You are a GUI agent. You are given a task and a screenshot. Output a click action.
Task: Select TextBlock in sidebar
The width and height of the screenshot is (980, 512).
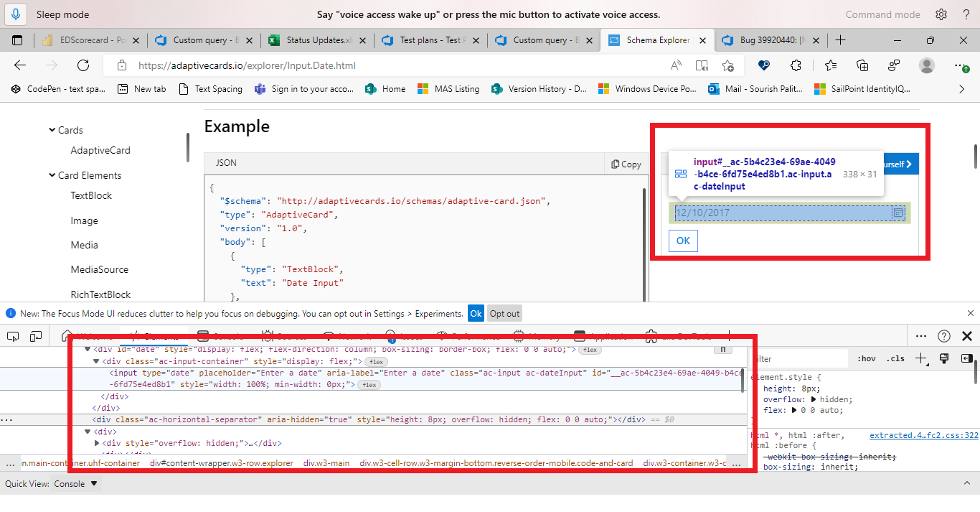pos(91,195)
